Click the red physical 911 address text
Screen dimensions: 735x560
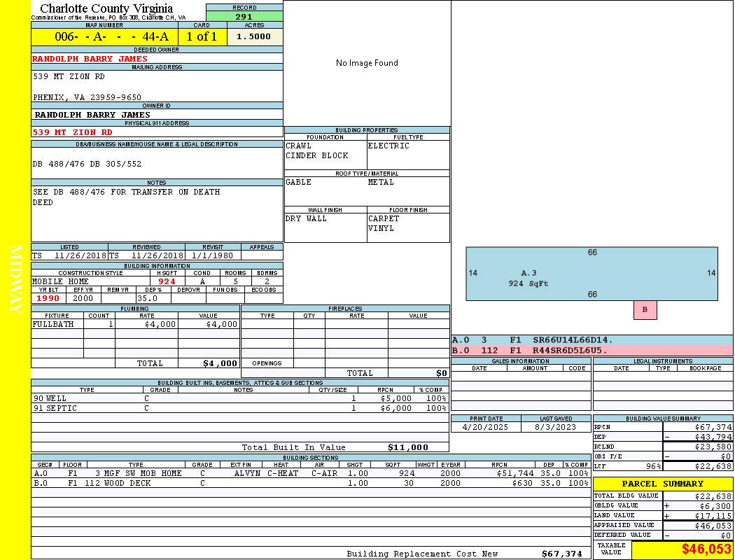click(72, 132)
